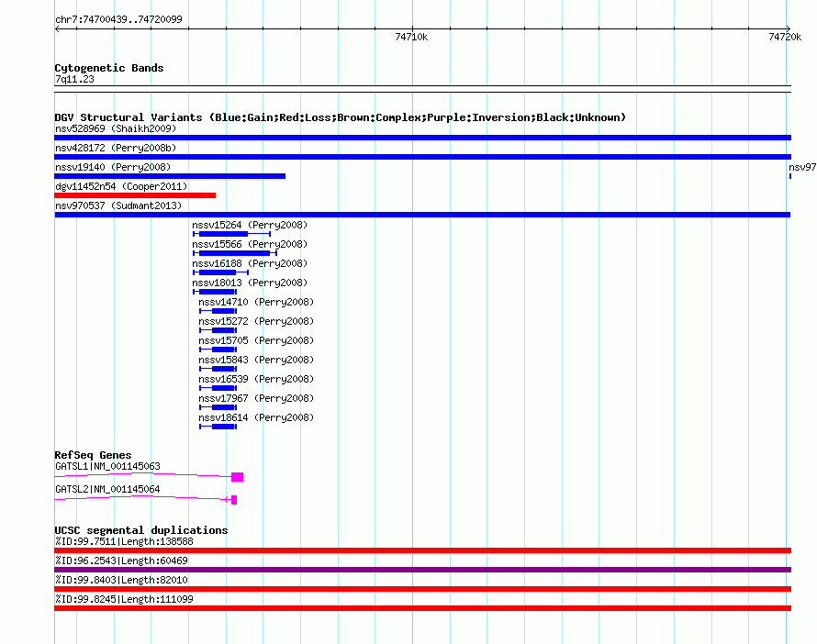Click the nssv15705 variant glyph
Image resolution: width=817 pixels, height=644 pixels.
coord(218,350)
